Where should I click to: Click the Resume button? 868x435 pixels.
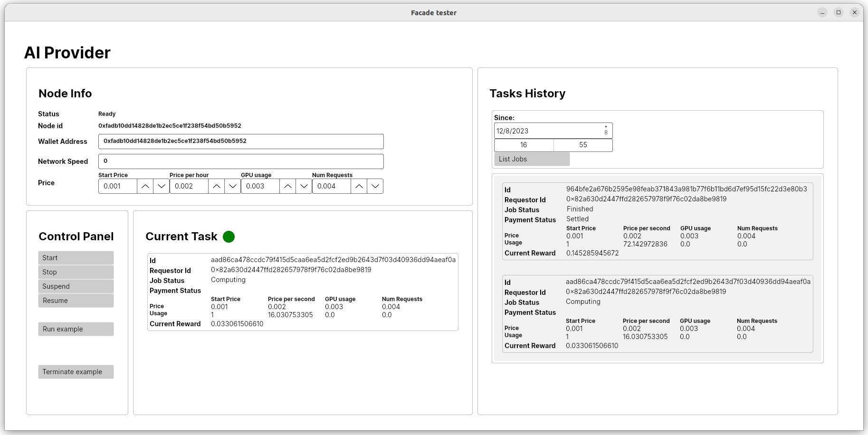point(76,301)
